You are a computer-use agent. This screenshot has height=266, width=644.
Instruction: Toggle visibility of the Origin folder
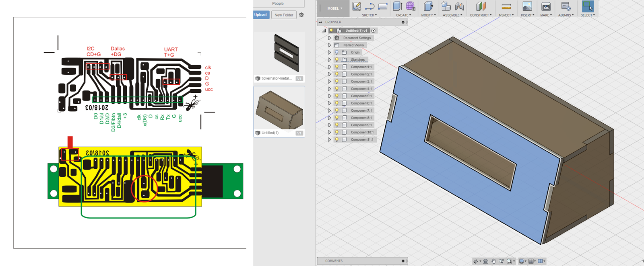[337, 53]
